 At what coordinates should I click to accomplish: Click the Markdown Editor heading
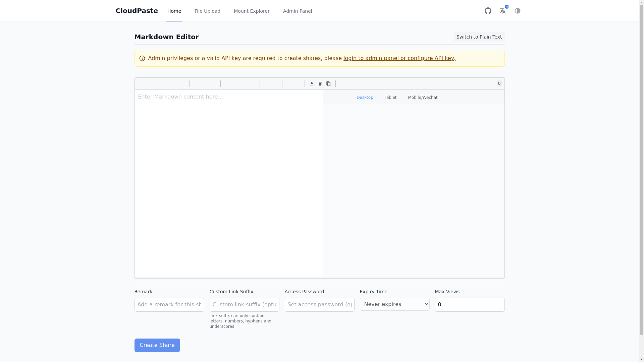[166, 37]
